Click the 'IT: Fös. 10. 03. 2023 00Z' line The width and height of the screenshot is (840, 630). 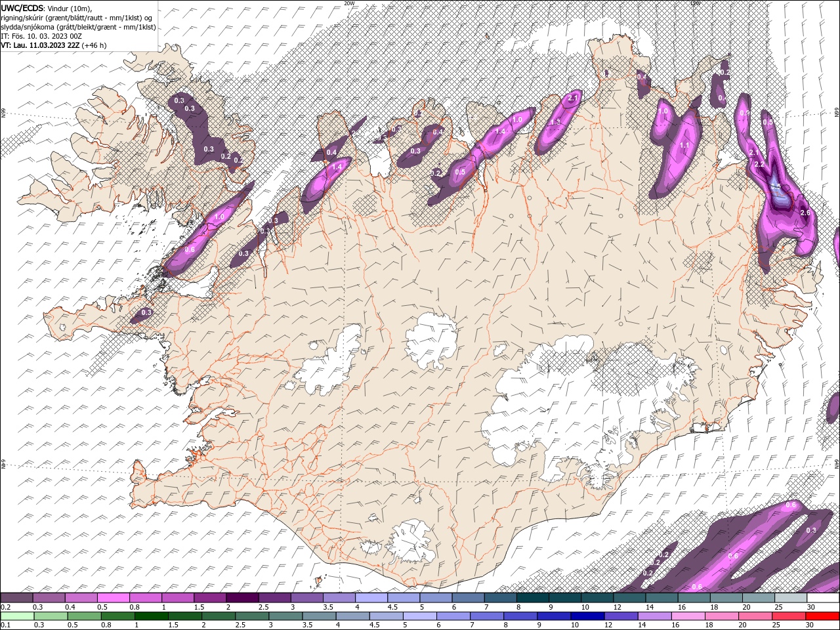tap(41, 36)
